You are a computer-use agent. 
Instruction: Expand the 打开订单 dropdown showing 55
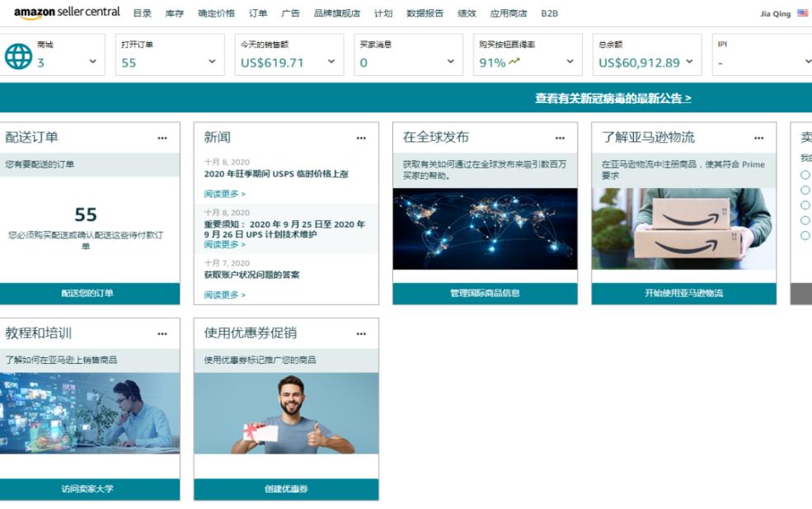click(212, 62)
